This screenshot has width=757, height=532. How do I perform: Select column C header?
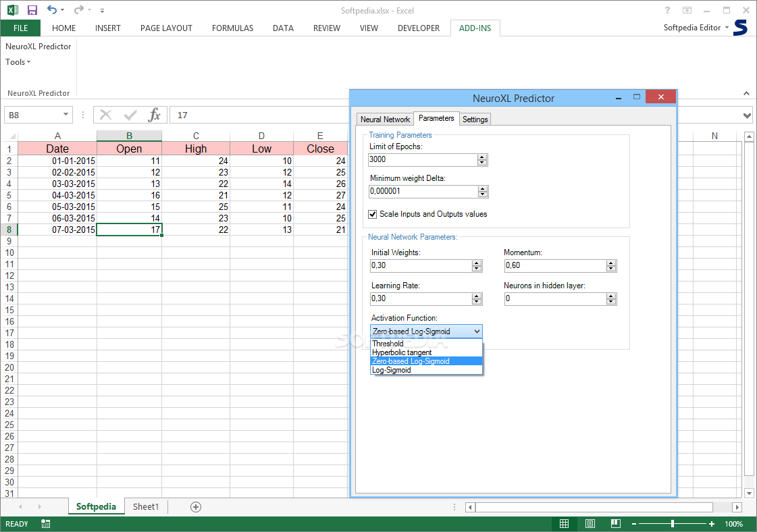tap(196, 136)
